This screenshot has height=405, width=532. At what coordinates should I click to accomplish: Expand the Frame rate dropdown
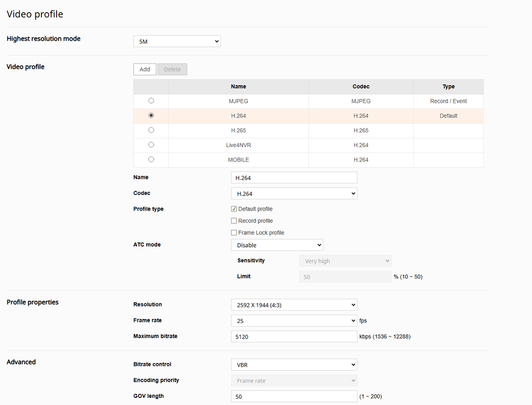point(294,320)
